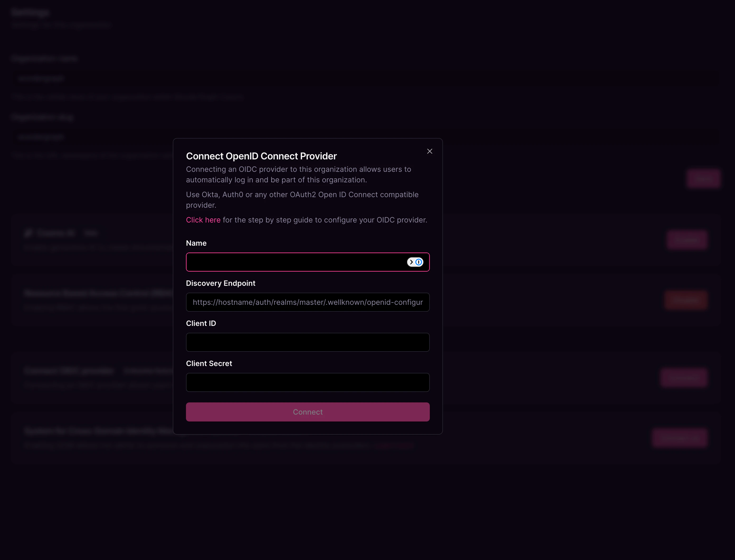Select the Client Secret input field
This screenshot has height=560, width=735.
308,382
